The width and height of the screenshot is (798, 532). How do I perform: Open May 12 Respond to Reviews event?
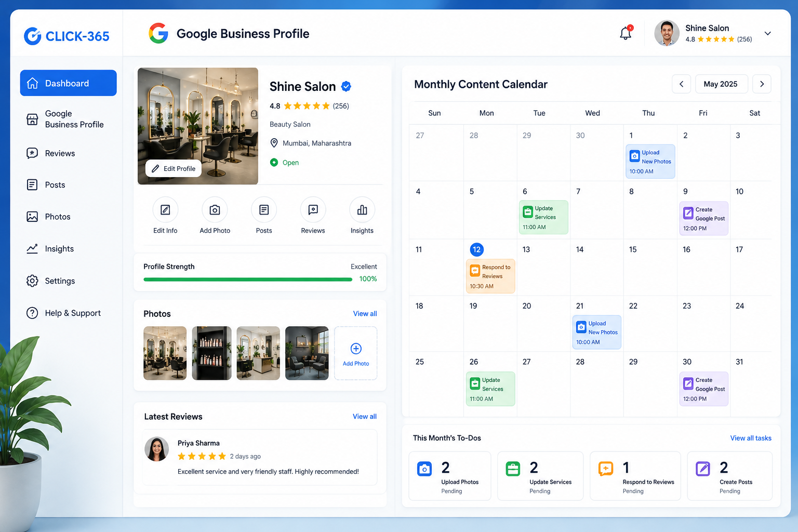490,276
